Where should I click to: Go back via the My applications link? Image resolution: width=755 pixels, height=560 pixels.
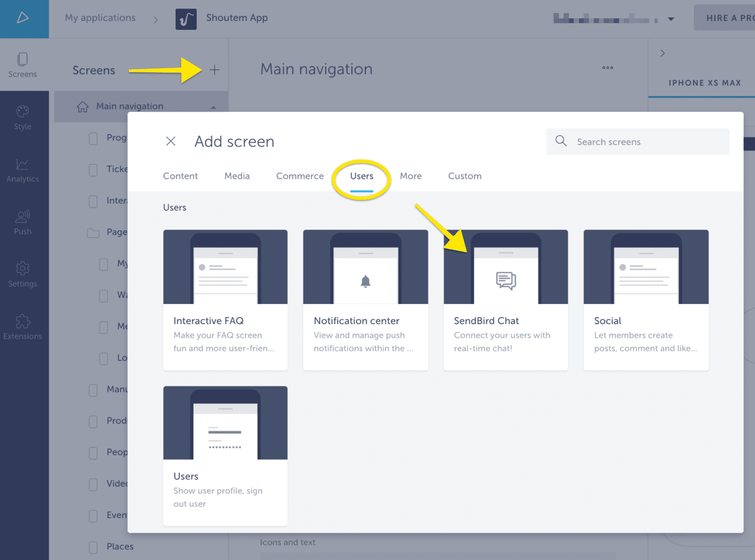pos(99,18)
